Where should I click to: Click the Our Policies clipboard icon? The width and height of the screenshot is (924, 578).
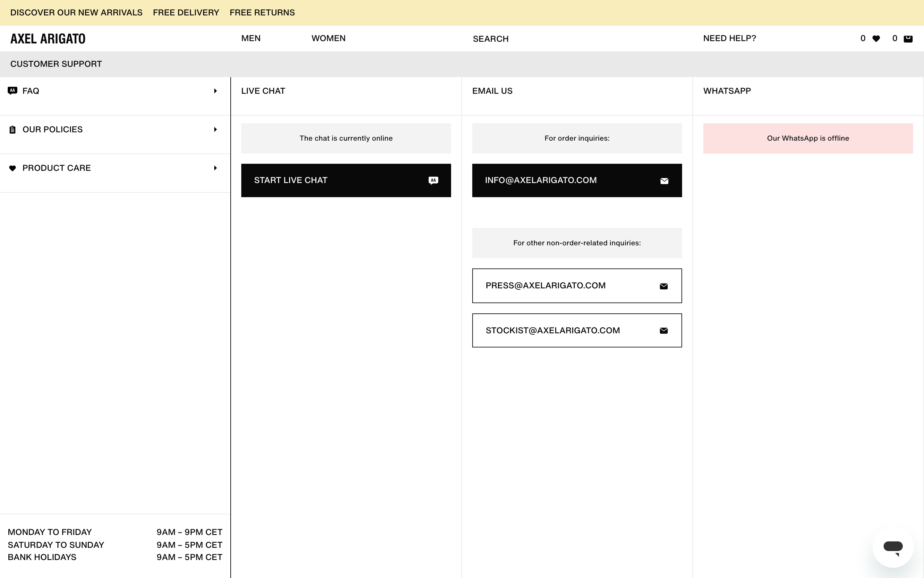tap(13, 130)
